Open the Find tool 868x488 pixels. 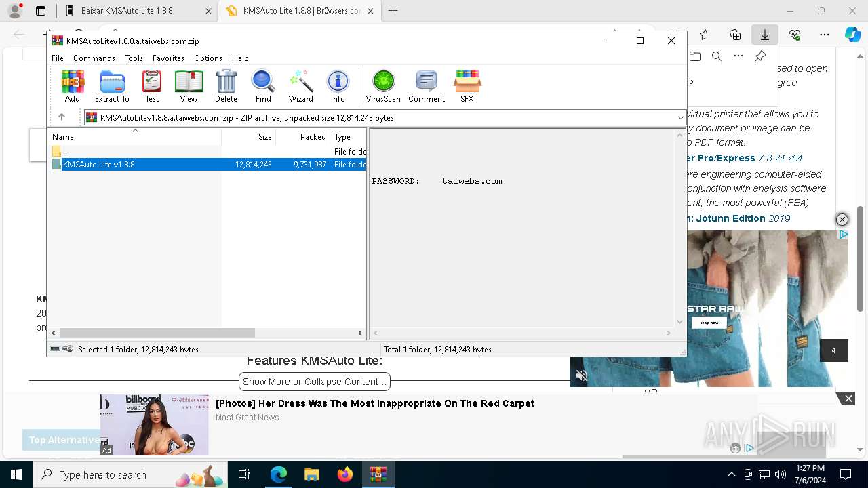[263, 86]
